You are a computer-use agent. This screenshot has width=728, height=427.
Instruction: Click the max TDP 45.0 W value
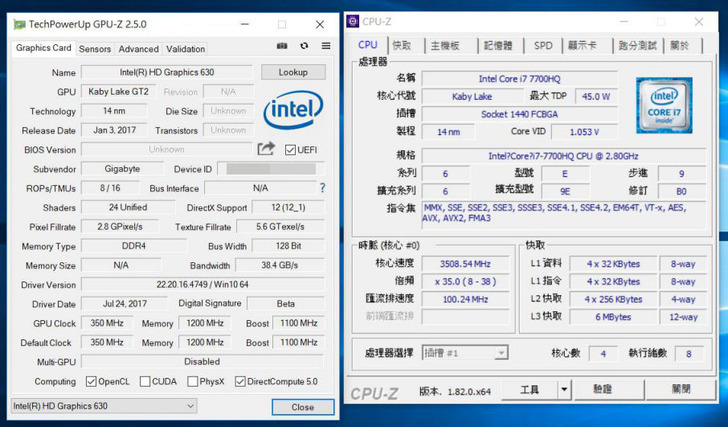click(x=596, y=97)
